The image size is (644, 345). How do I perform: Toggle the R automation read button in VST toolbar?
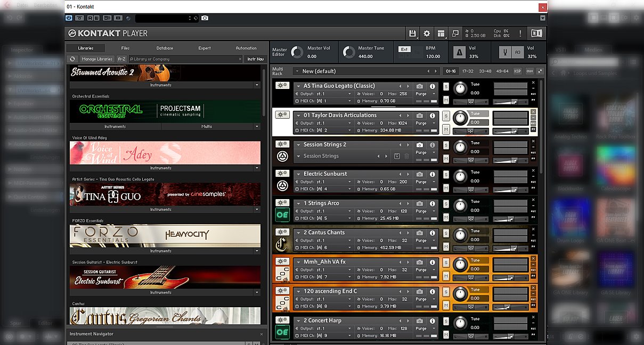[x=90, y=18]
